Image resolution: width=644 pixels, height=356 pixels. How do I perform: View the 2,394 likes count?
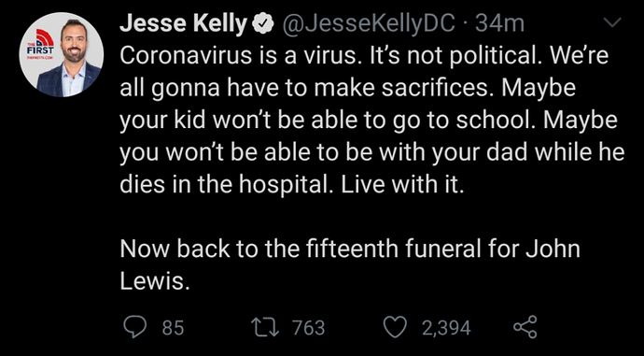(446, 328)
